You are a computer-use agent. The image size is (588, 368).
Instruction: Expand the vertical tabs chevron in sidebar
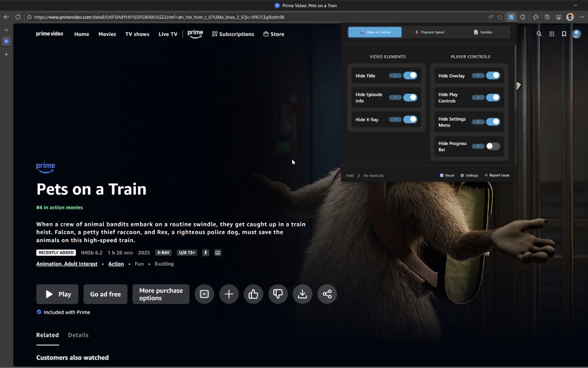pos(6,29)
